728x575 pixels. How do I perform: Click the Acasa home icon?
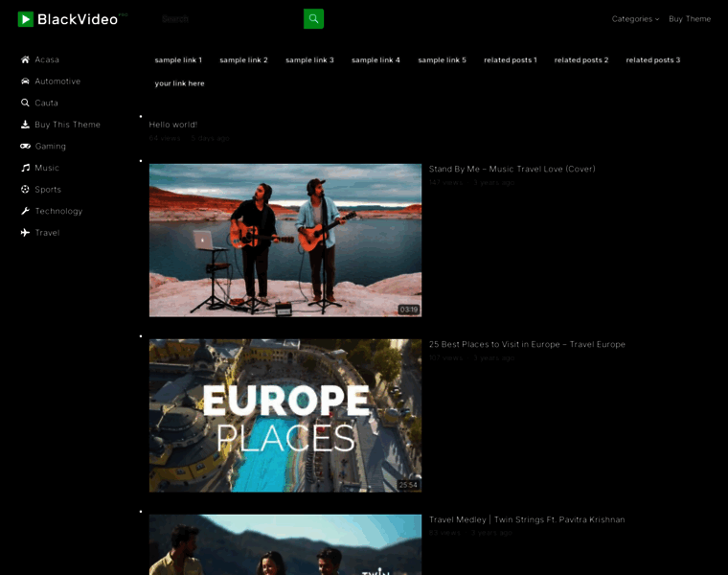coord(25,59)
